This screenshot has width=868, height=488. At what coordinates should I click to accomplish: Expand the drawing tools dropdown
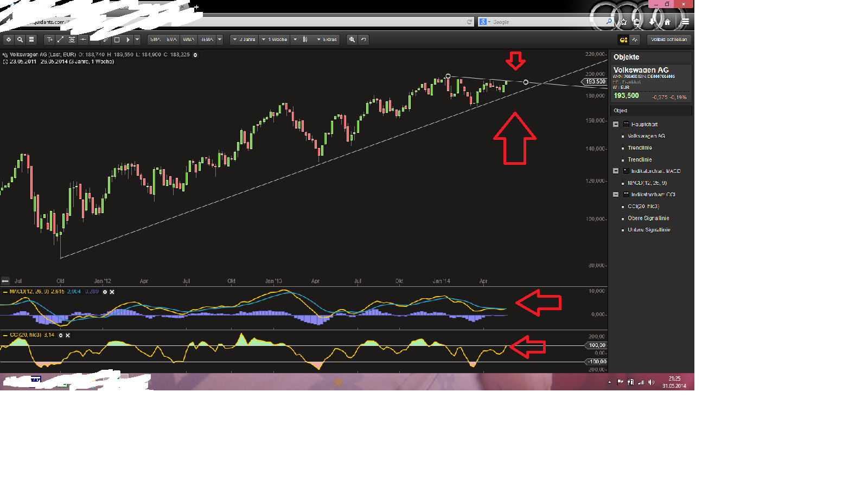(137, 40)
